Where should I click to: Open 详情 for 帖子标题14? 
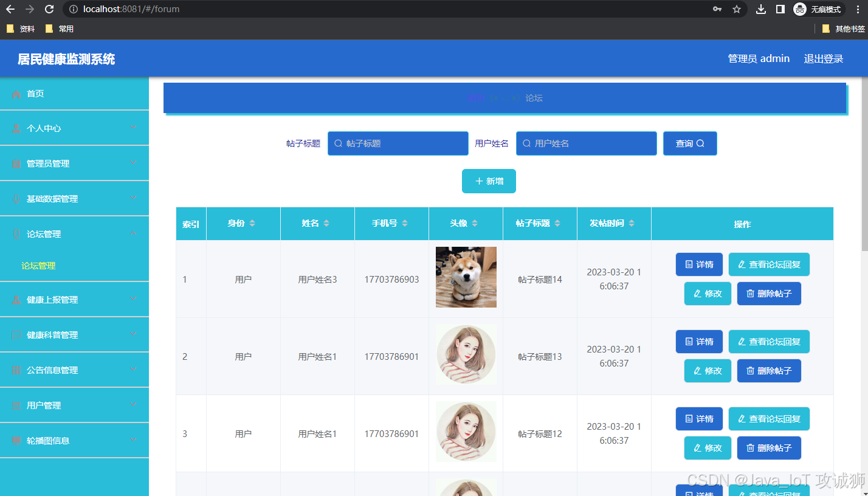(x=699, y=264)
